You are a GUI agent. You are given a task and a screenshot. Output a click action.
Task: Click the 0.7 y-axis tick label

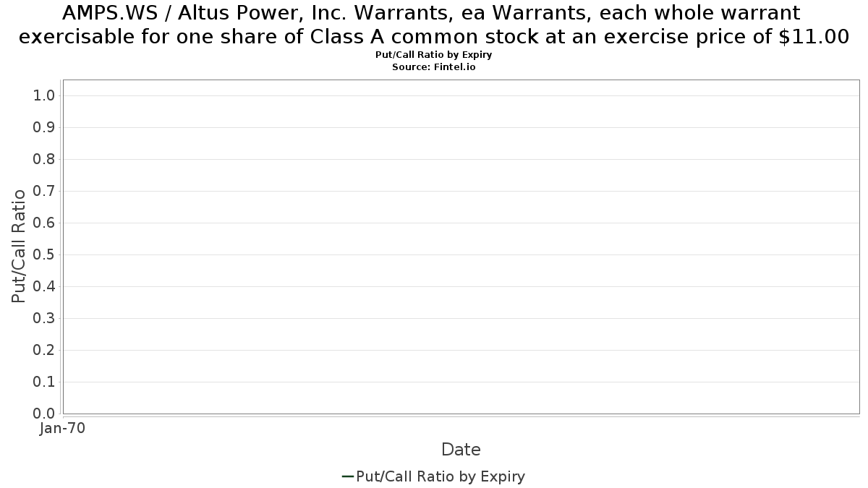pyautogui.click(x=44, y=191)
